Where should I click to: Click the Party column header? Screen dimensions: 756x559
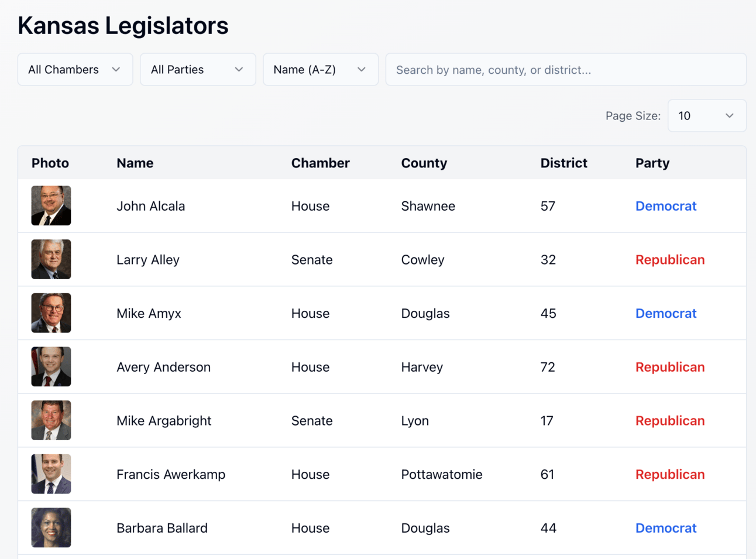(652, 163)
